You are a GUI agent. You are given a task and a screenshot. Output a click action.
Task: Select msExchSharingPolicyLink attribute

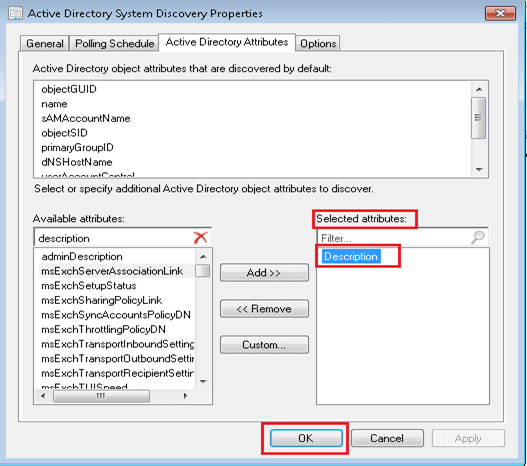(x=102, y=300)
